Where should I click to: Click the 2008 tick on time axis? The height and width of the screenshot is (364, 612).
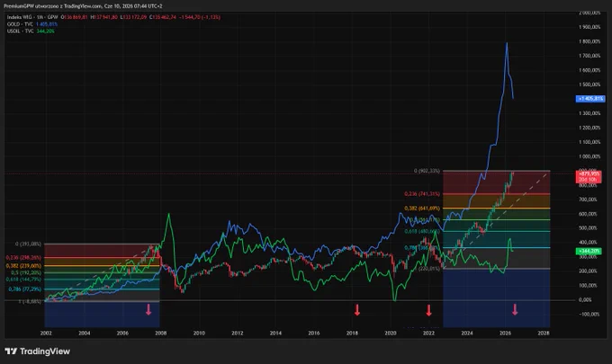click(161, 333)
